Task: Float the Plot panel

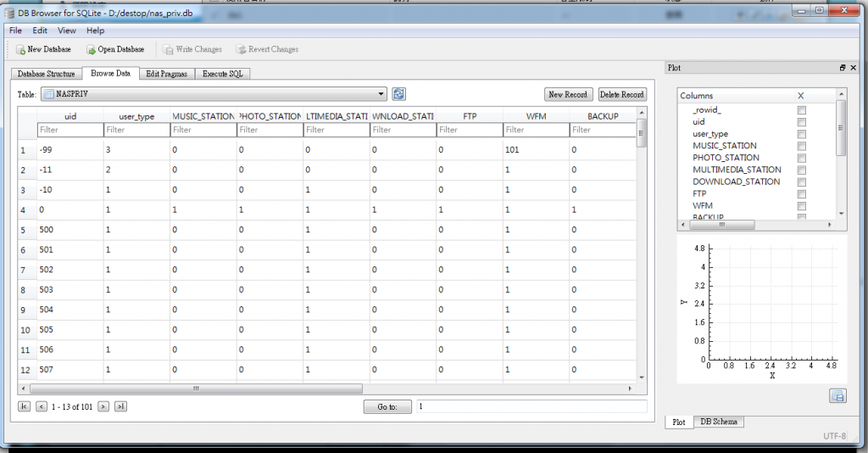Action: click(842, 68)
